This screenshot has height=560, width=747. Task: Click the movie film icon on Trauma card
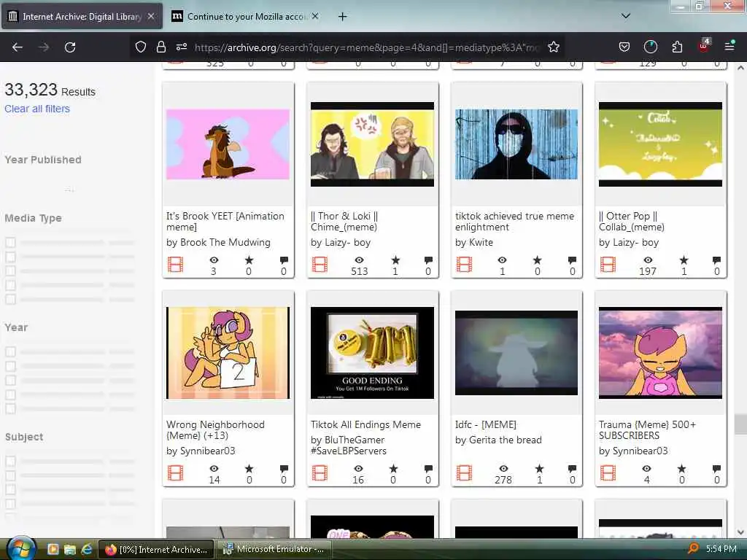pyautogui.click(x=608, y=472)
